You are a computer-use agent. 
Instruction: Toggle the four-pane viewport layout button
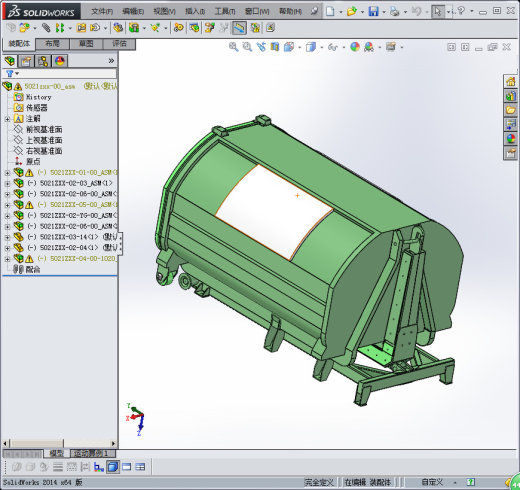click(x=140, y=467)
